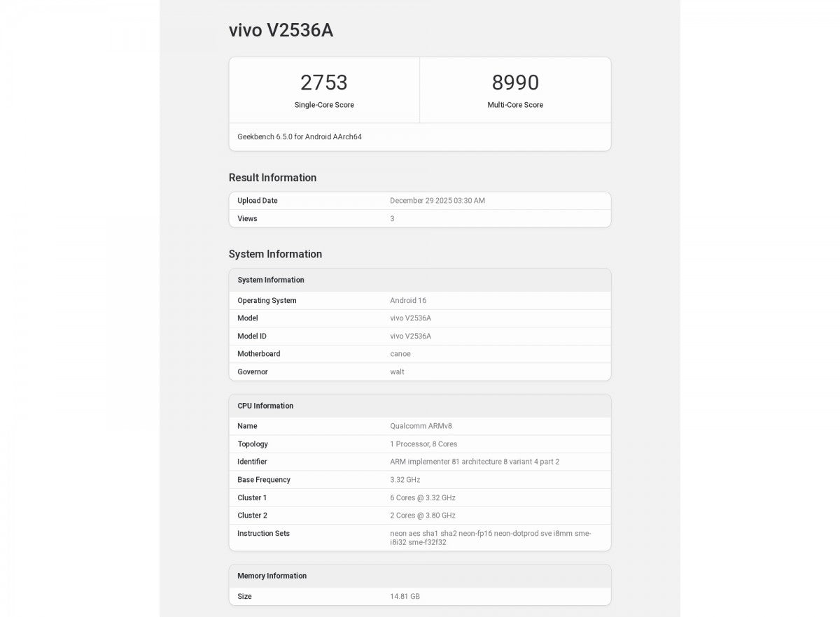Click the Model ID value vivo V2536A

click(x=410, y=336)
